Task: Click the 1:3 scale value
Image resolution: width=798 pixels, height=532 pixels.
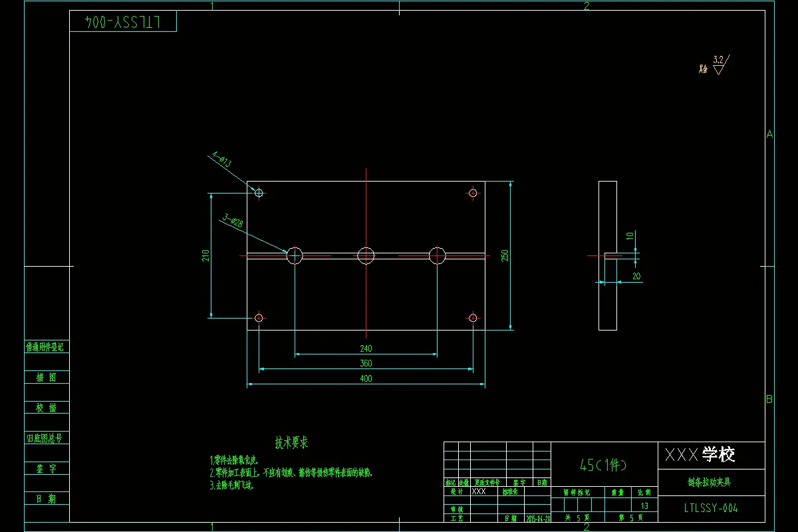Action: coord(644,505)
